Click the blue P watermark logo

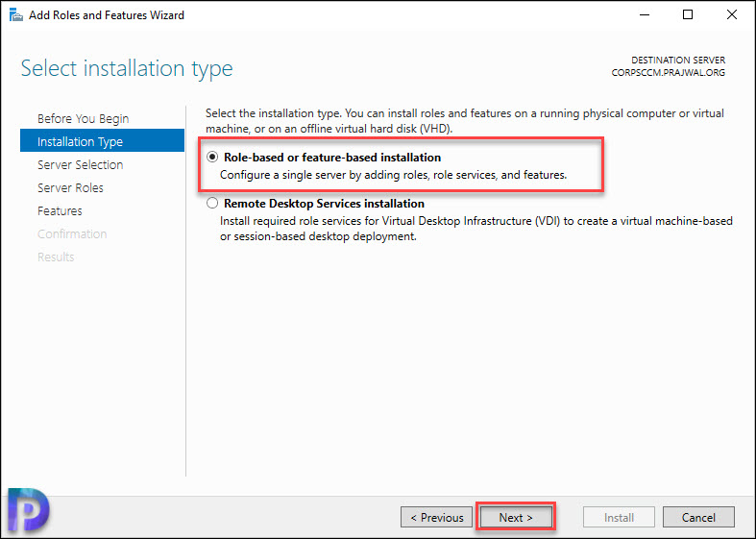pos(29,509)
